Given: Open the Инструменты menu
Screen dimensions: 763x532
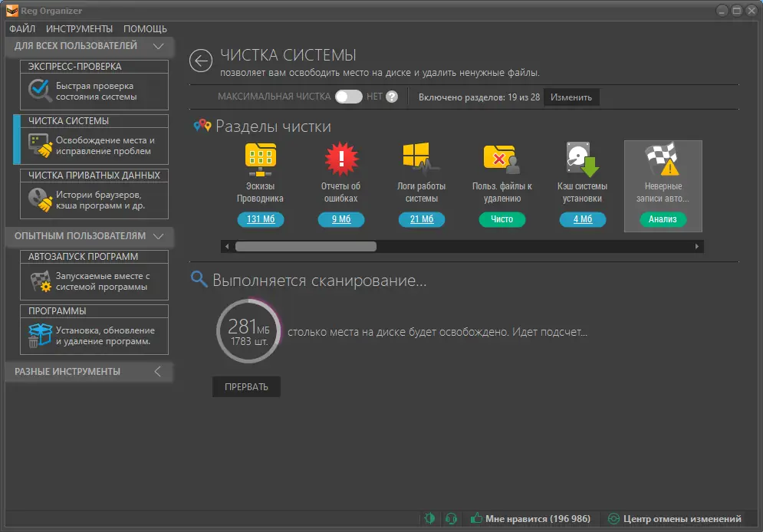Looking at the screenshot, I should pyautogui.click(x=79, y=28).
